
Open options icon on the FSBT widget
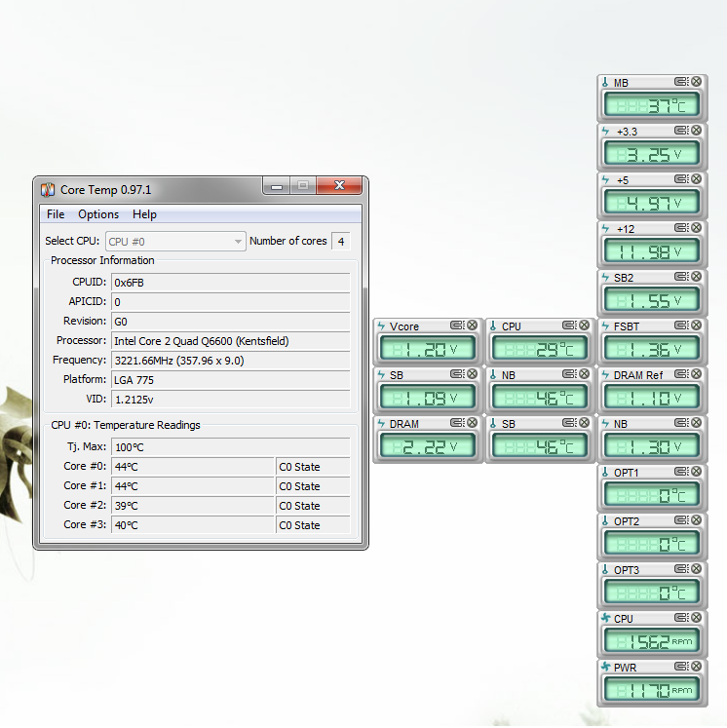[681, 326]
